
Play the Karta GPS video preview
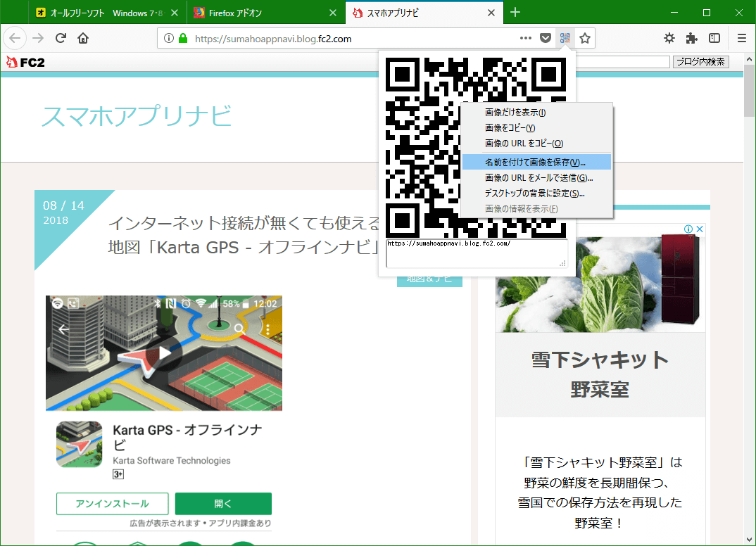pos(164,353)
